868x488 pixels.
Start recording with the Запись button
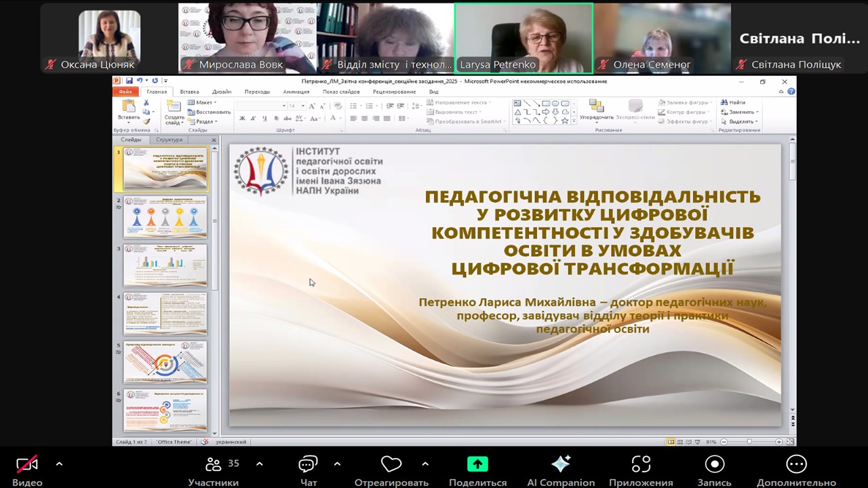point(714,464)
